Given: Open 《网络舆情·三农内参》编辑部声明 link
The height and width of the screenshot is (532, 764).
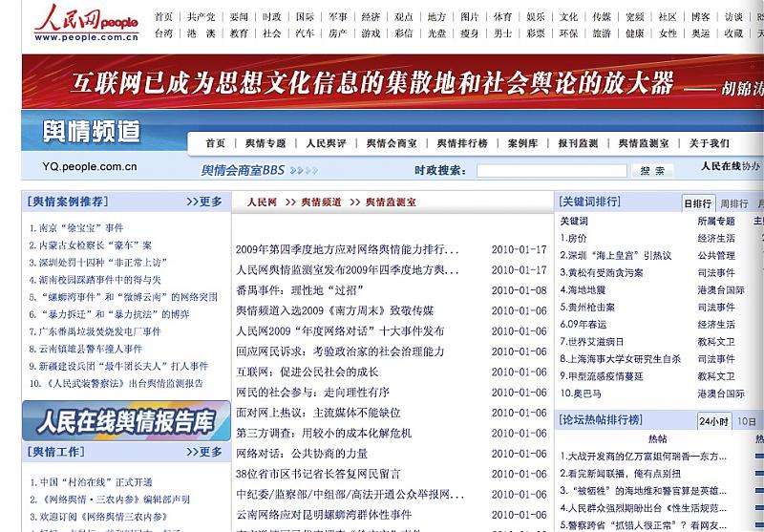Looking at the screenshot, I should (110, 500).
